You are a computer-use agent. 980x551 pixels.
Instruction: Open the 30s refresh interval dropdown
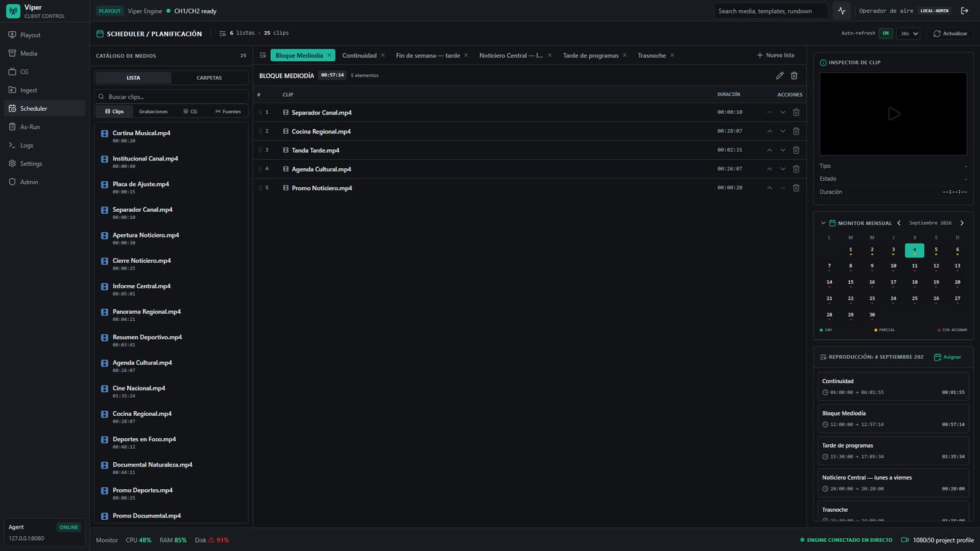(908, 34)
